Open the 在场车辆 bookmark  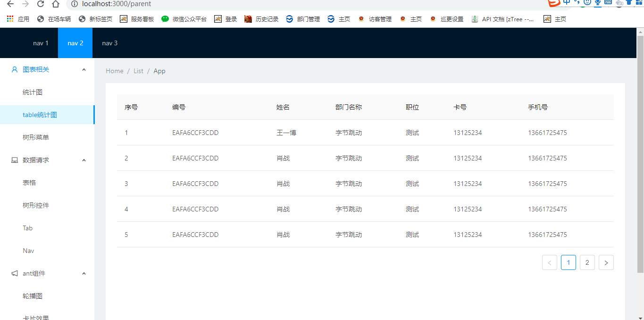tap(54, 19)
